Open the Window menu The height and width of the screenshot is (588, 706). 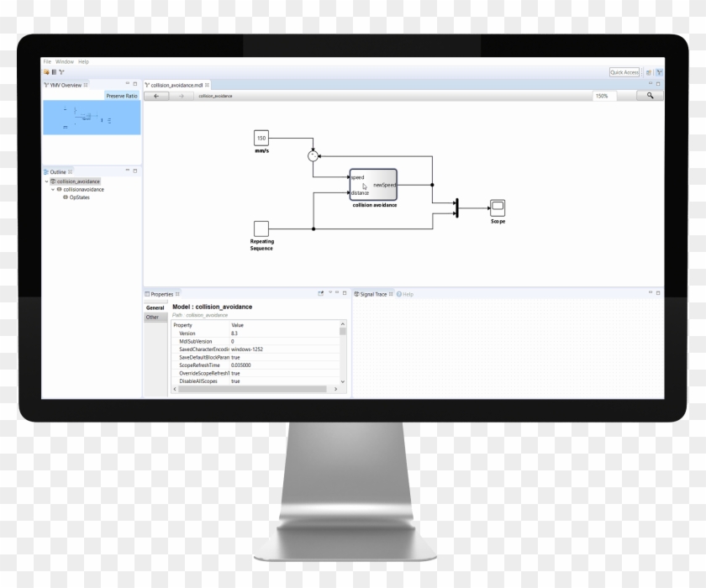pyautogui.click(x=64, y=62)
